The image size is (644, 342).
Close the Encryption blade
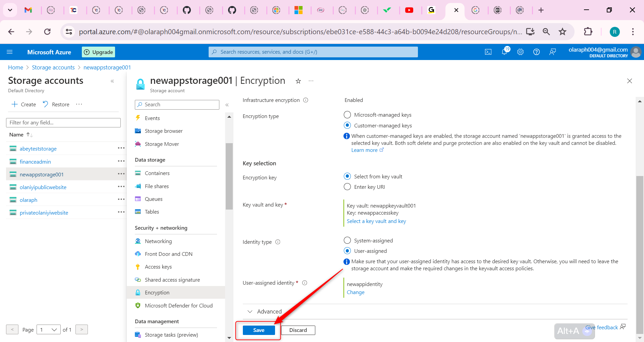(x=630, y=81)
